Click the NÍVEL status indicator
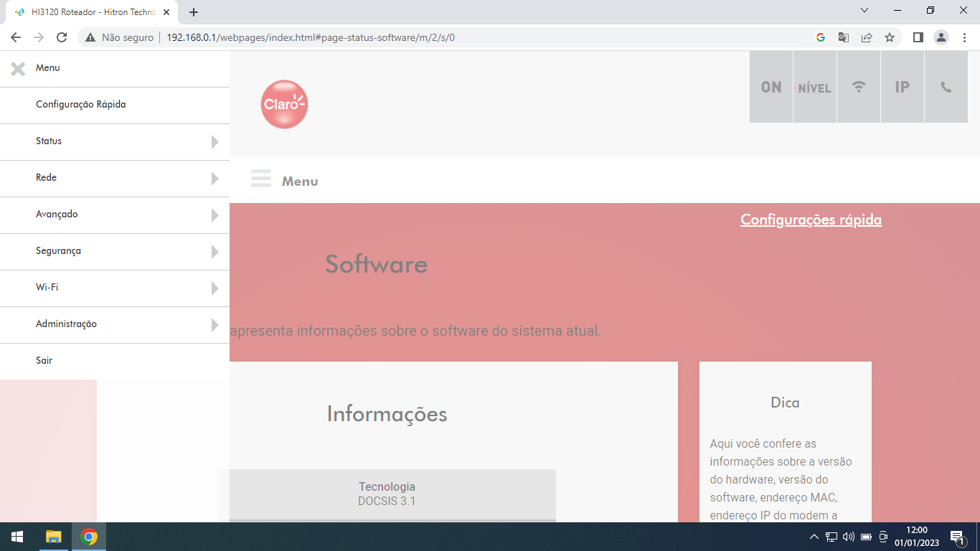 point(815,87)
